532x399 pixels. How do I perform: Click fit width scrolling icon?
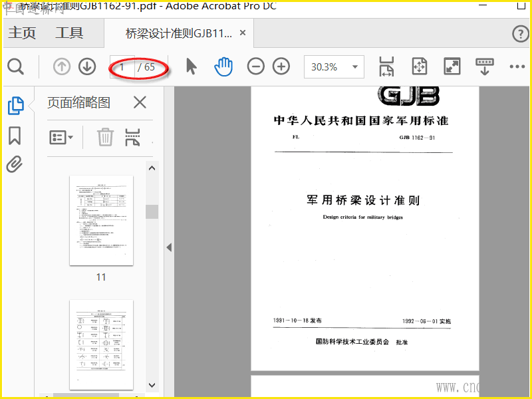tap(386, 66)
